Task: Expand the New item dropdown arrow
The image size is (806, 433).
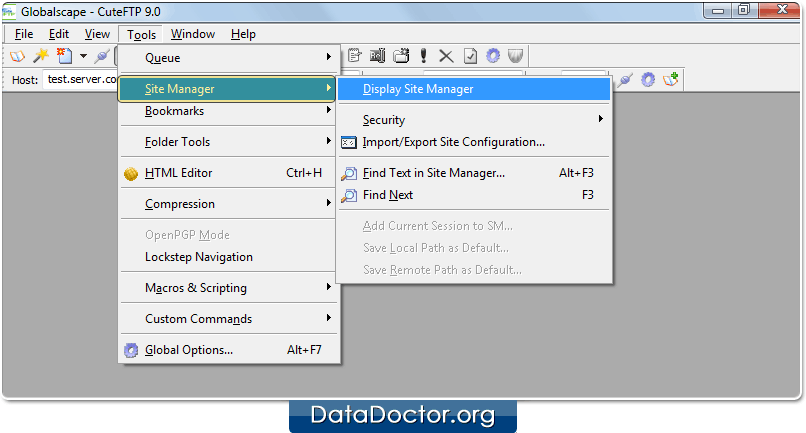Action: coord(83,56)
